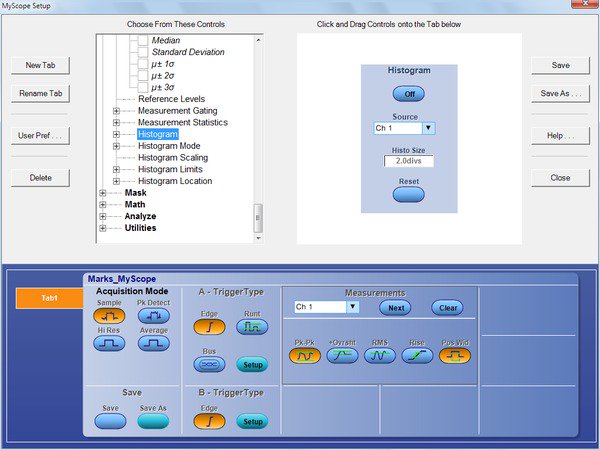Choose the Hi Res acquisition icon
Viewport: 600px width, 450px height.
tap(112, 343)
